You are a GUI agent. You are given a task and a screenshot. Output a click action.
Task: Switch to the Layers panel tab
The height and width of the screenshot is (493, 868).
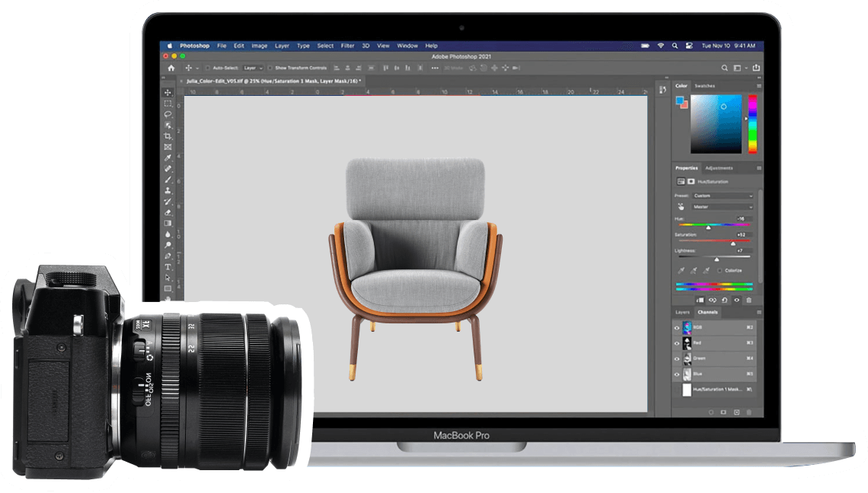tap(682, 312)
